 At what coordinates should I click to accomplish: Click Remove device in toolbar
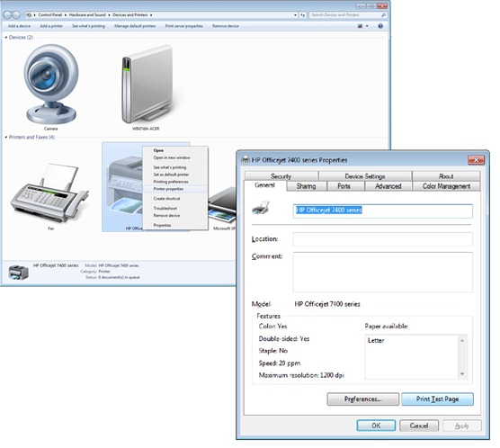(226, 26)
